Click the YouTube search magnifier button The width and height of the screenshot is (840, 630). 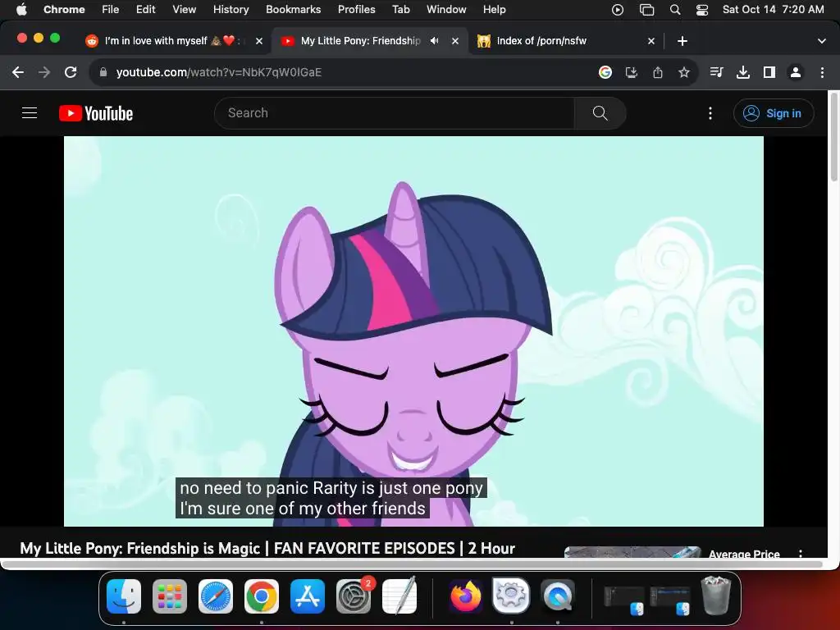click(x=600, y=113)
